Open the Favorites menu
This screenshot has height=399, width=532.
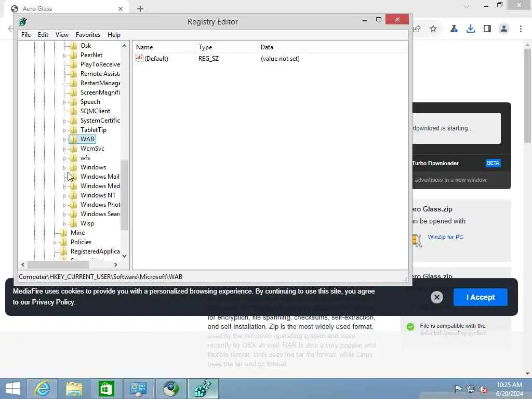88,35
